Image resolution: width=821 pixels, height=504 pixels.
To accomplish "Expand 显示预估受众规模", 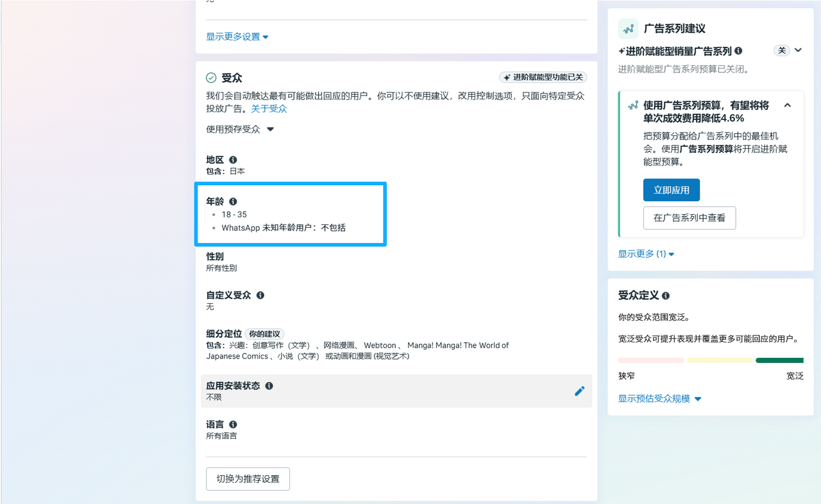I will pyautogui.click(x=660, y=399).
